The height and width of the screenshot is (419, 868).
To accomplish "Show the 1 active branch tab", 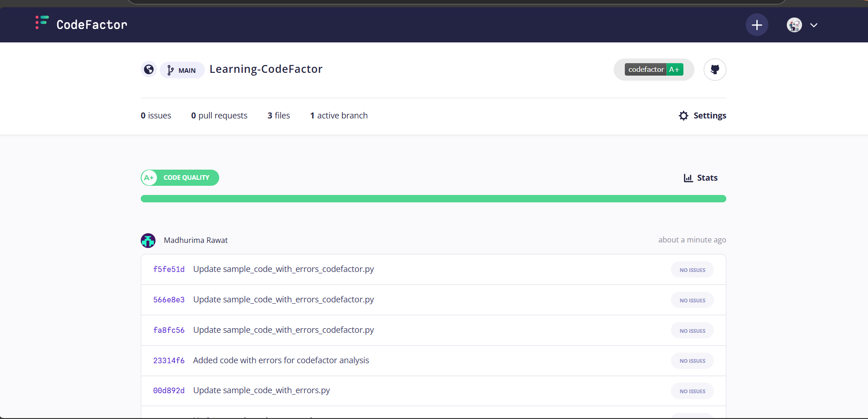I will (x=339, y=116).
